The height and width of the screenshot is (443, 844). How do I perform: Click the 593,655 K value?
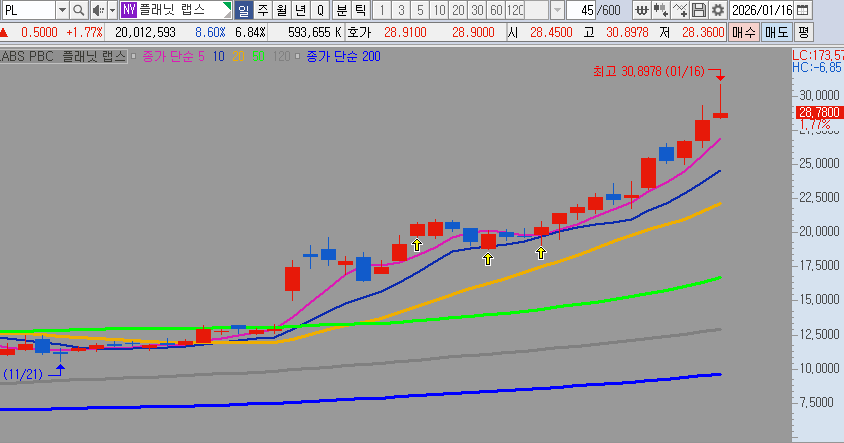[314, 32]
